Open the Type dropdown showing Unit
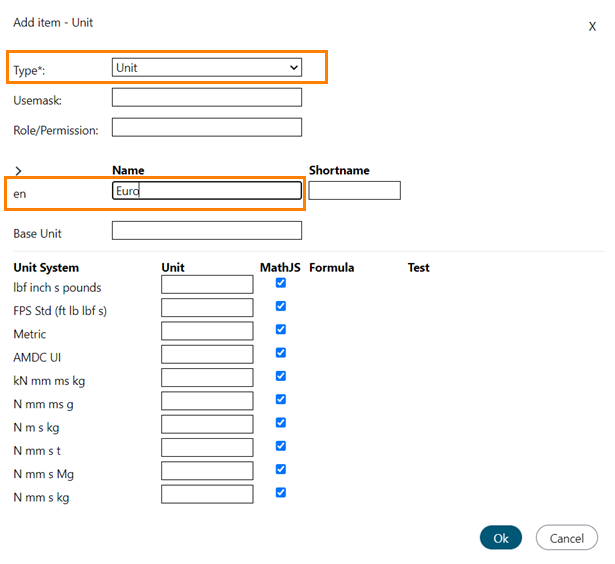 point(207,67)
